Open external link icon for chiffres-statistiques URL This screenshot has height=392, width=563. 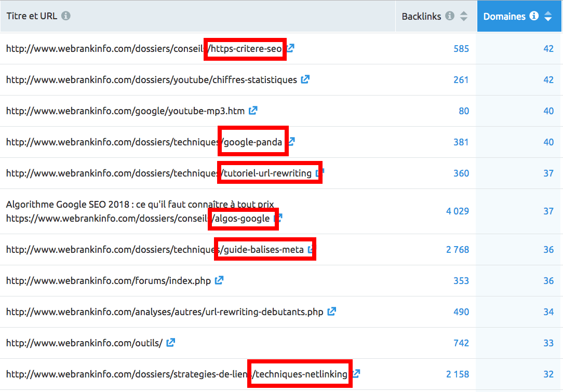click(x=305, y=79)
